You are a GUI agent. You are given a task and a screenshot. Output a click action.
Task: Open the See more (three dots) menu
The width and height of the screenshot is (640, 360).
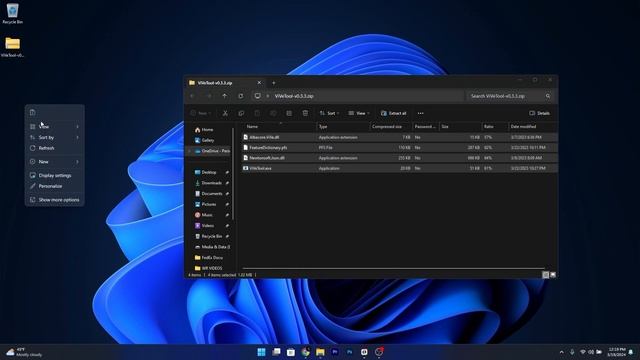point(420,113)
